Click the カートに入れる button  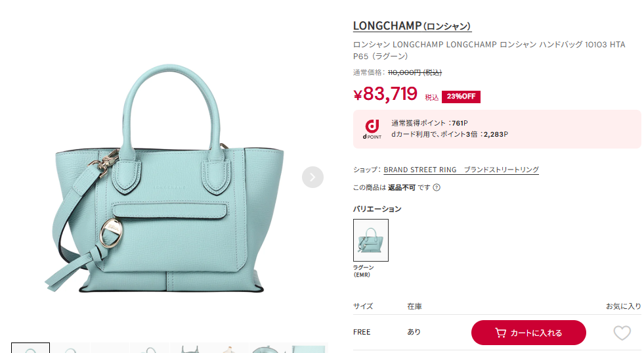point(528,333)
